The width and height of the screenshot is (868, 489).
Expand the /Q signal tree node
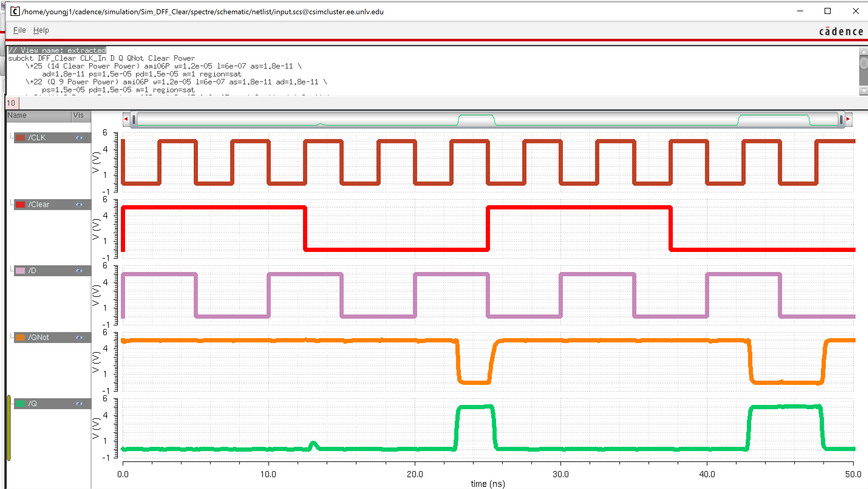tap(12, 403)
